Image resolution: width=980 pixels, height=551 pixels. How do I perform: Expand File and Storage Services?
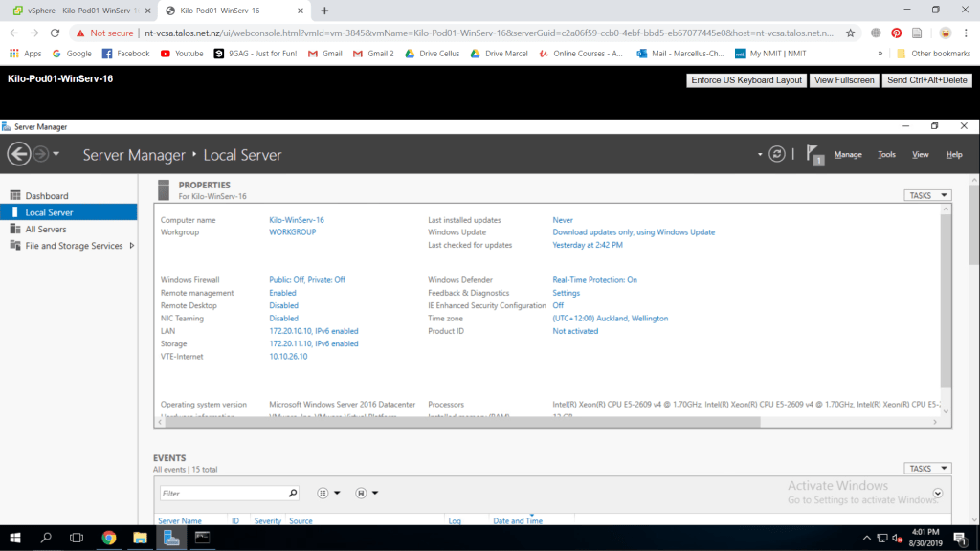pos(131,246)
